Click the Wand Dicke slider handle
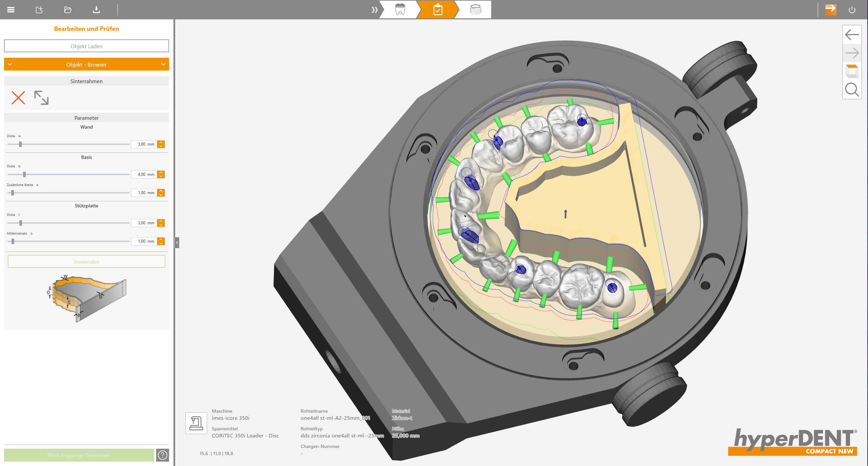 21,144
